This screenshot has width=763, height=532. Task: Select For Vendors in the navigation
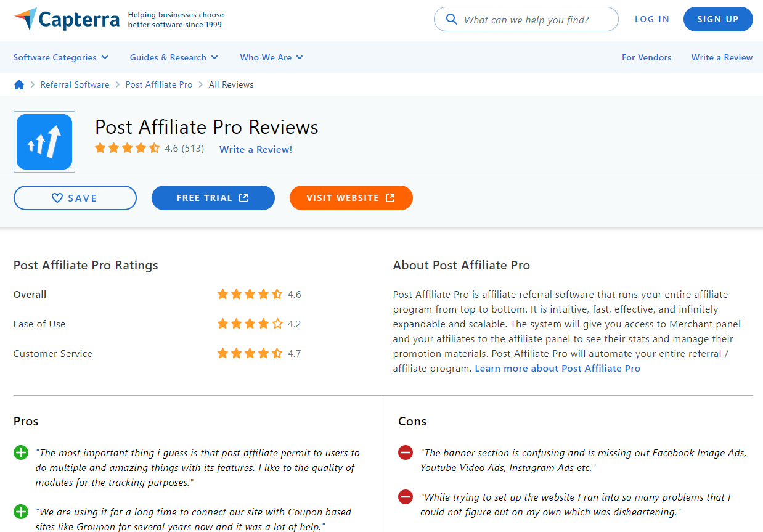tap(647, 57)
